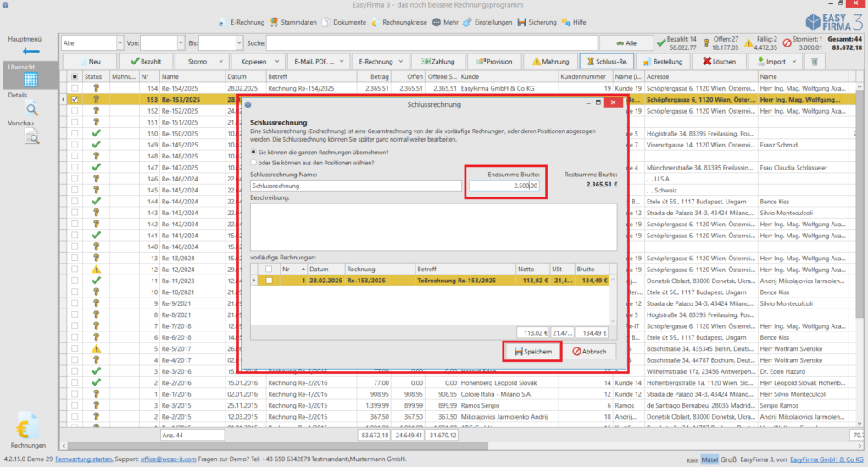Expand the Import dropdown arrow
Screen dimensions: 868x467
click(793, 61)
